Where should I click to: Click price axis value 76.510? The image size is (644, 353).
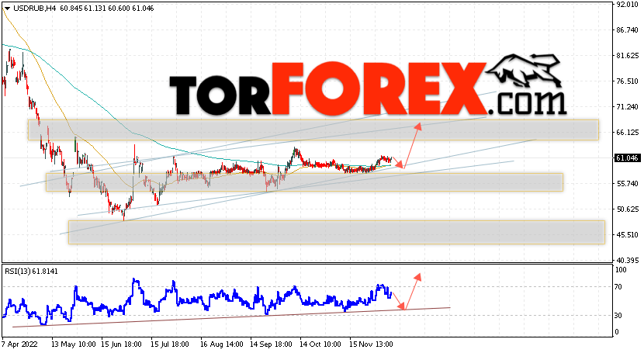pyautogui.click(x=627, y=81)
